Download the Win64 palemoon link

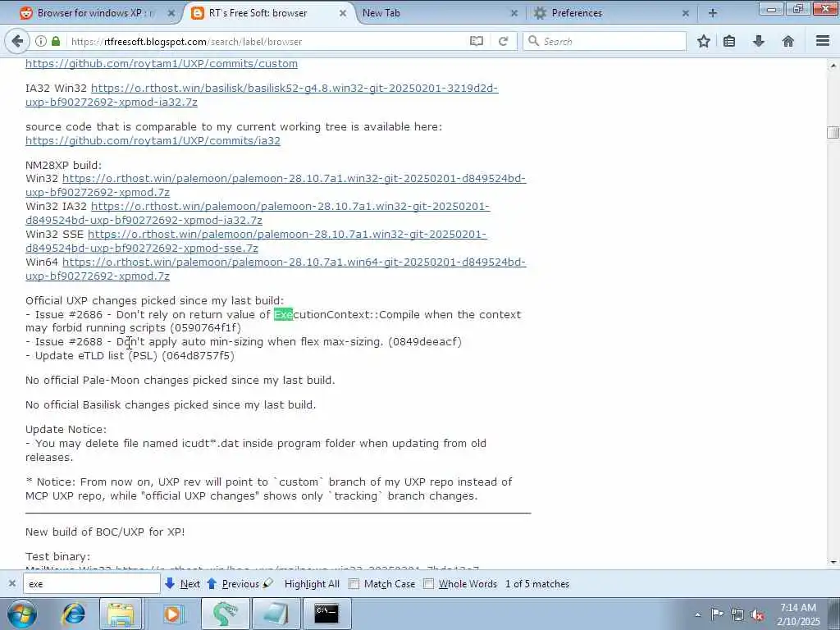(294, 262)
